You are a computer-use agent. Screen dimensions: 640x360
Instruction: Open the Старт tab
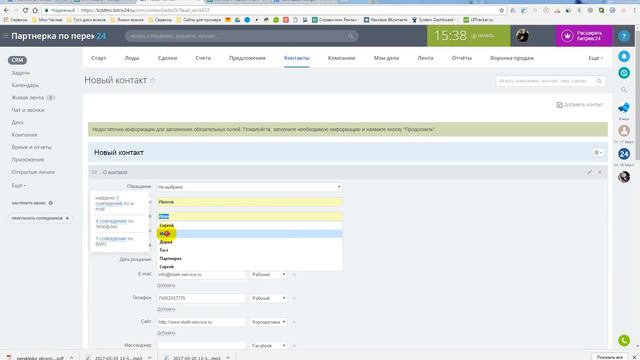[x=98, y=58]
